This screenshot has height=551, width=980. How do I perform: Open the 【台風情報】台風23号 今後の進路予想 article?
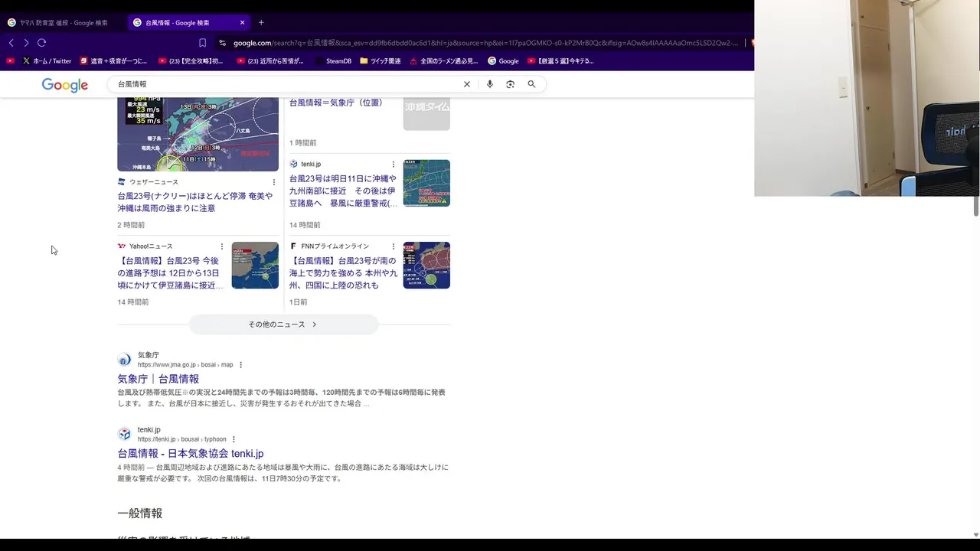(x=170, y=273)
